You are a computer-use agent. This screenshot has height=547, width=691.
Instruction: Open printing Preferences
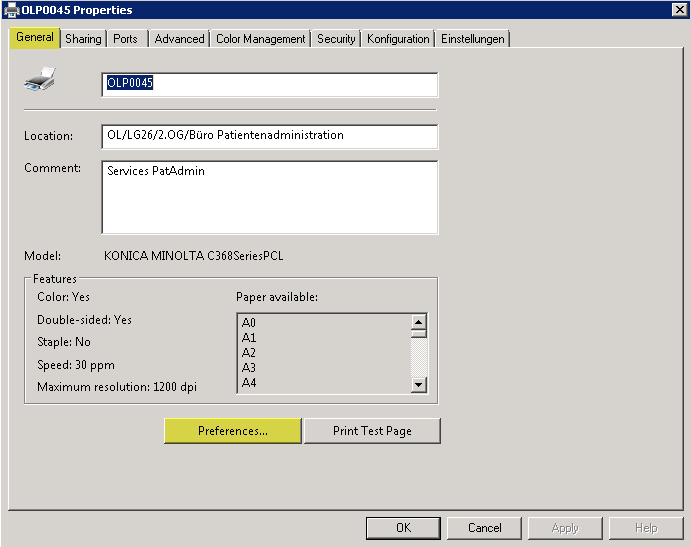point(232,431)
